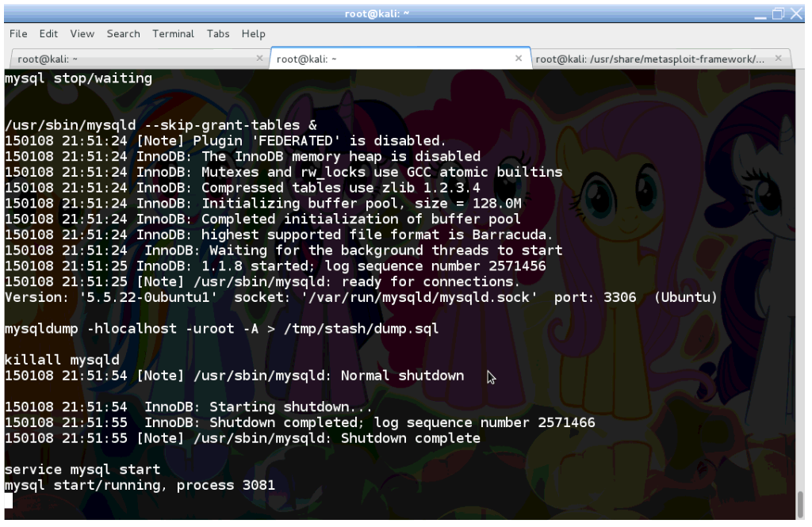Maximize the terminal window

point(778,14)
